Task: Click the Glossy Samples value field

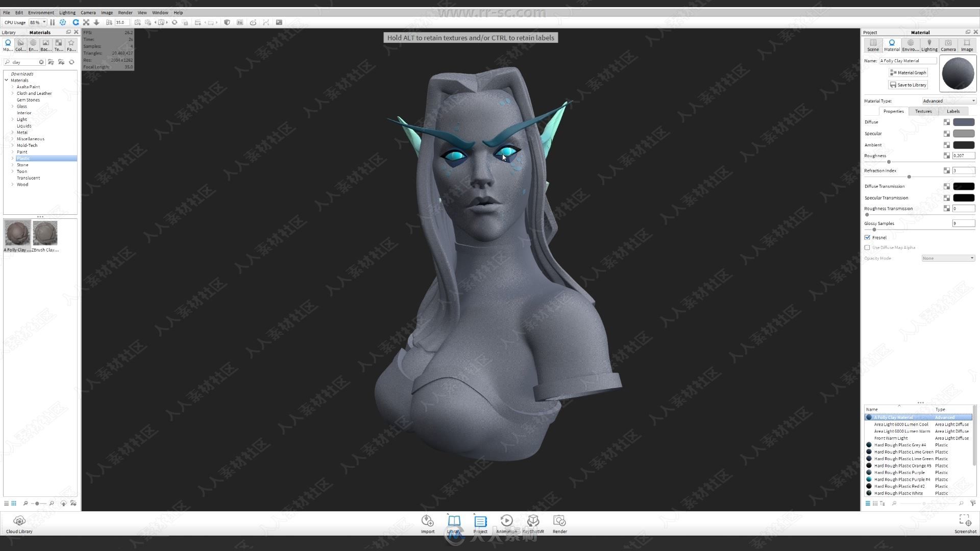Action: [963, 223]
